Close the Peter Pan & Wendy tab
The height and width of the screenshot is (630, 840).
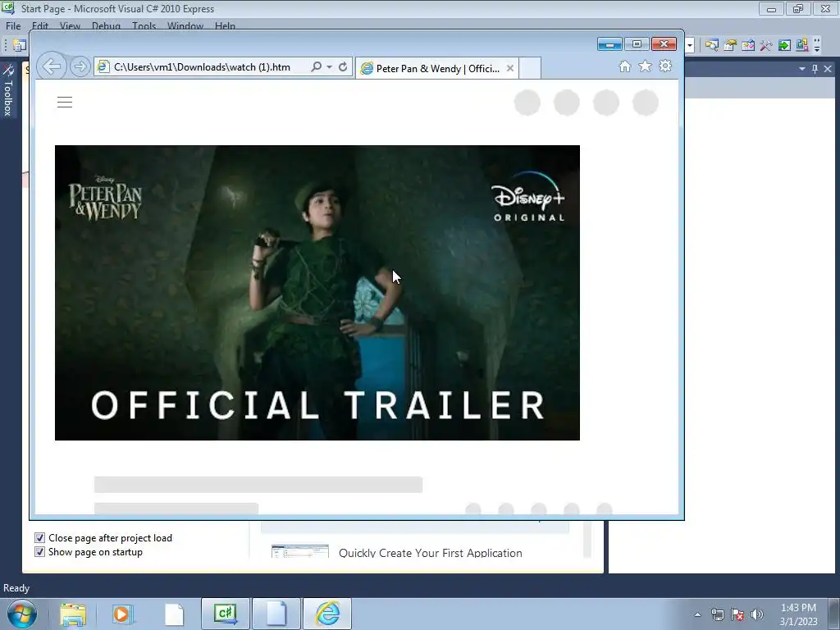pyautogui.click(x=510, y=69)
